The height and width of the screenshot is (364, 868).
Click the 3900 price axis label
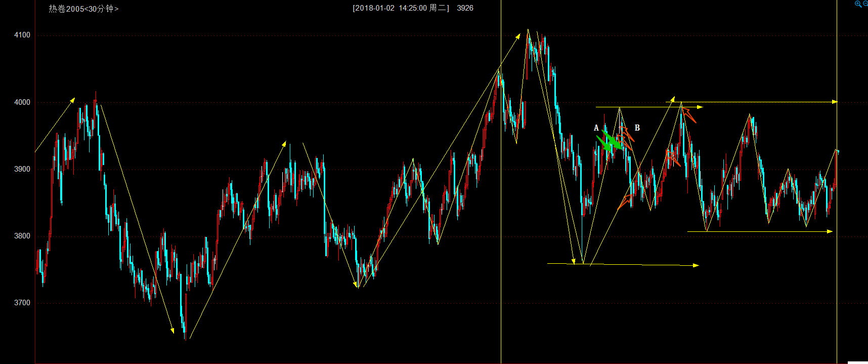[22, 169]
